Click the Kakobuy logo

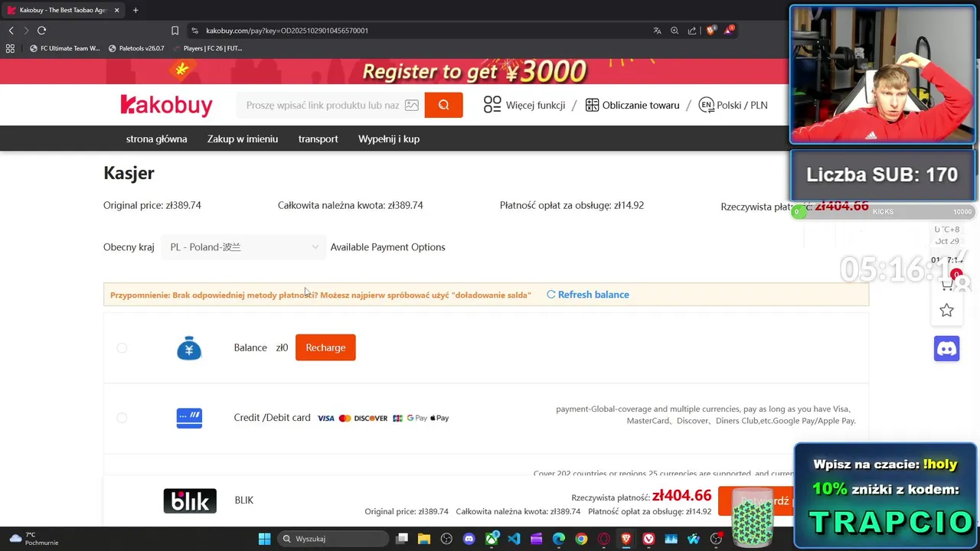[166, 105]
